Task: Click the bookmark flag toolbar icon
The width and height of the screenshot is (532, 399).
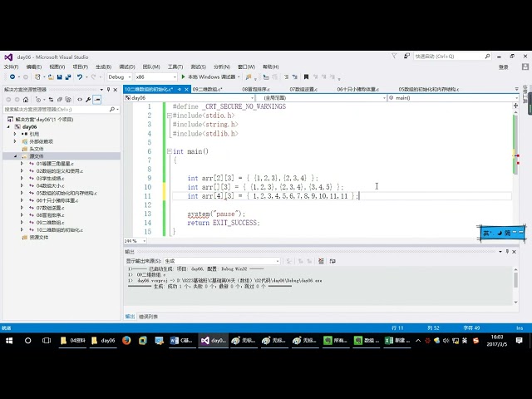Action: [x=306, y=77]
